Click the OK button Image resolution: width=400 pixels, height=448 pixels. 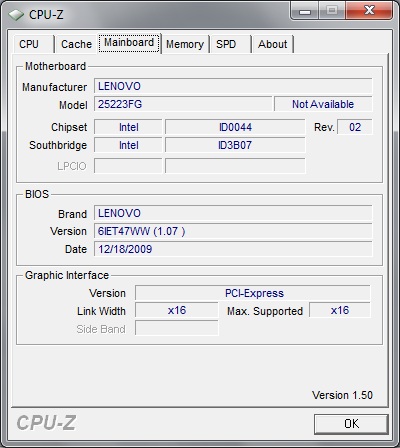[351, 424]
